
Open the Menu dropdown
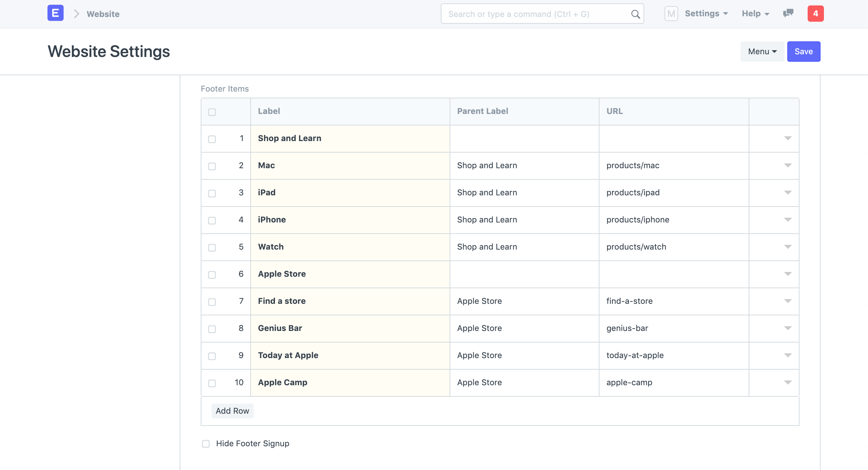(762, 51)
